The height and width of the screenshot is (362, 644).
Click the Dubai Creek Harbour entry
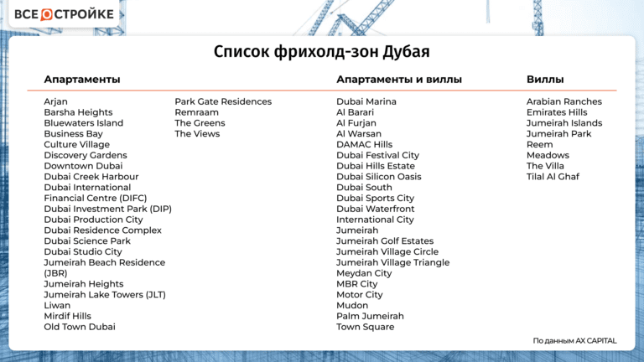tap(91, 177)
